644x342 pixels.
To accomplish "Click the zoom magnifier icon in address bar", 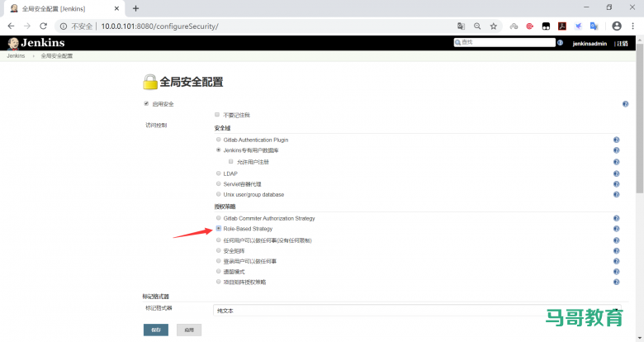I will pyautogui.click(x=477, y=26).
